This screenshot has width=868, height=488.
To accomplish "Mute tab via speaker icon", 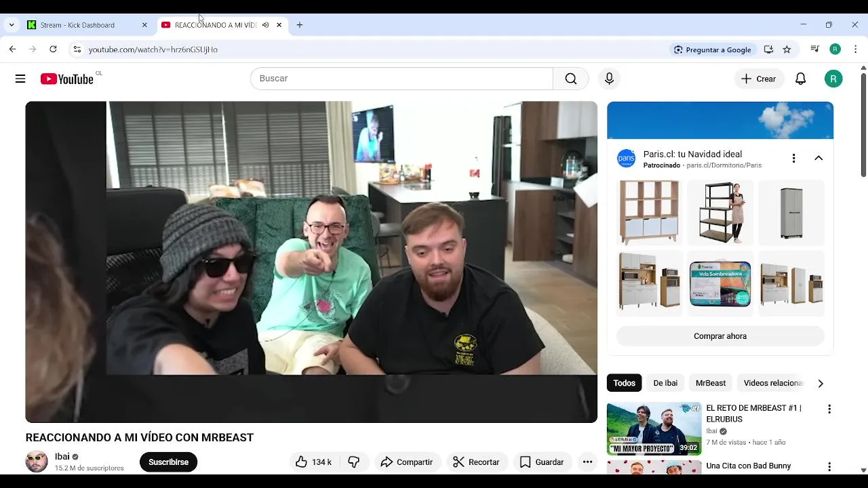I will (x=266, y=25).
